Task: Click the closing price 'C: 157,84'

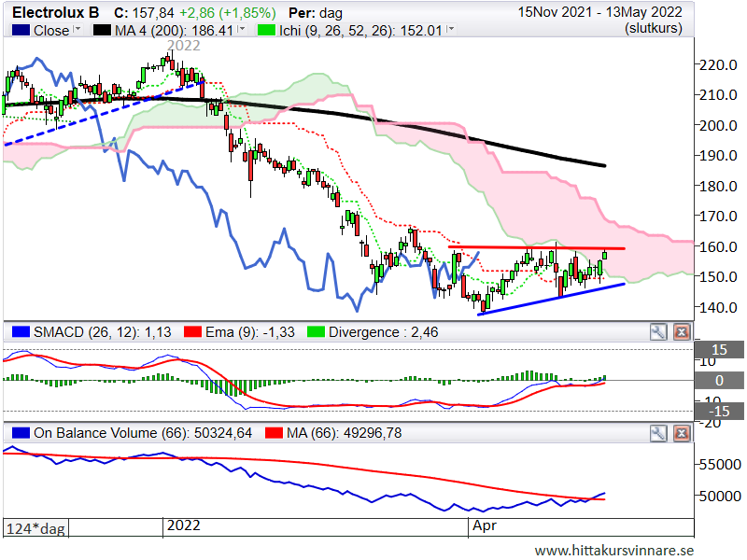Action: [145, 13]
